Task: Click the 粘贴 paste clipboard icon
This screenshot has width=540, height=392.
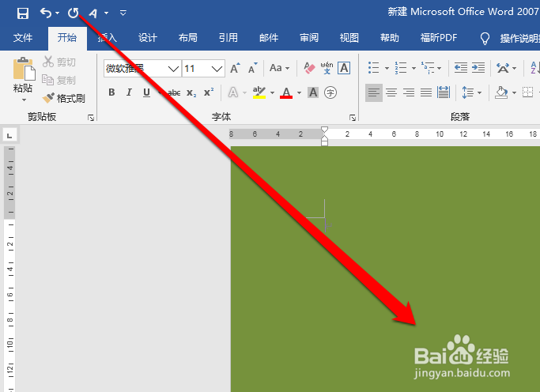Action: coord(24,69)
